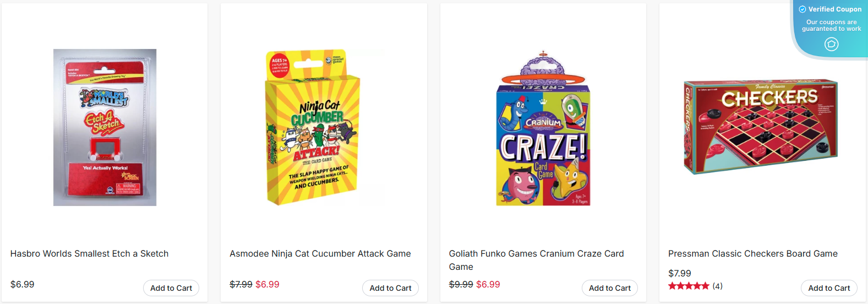Click the Verified Coupon checkmark icon
Image resolution: width=868 pixels, height=304 pixels.
[803, 9]
